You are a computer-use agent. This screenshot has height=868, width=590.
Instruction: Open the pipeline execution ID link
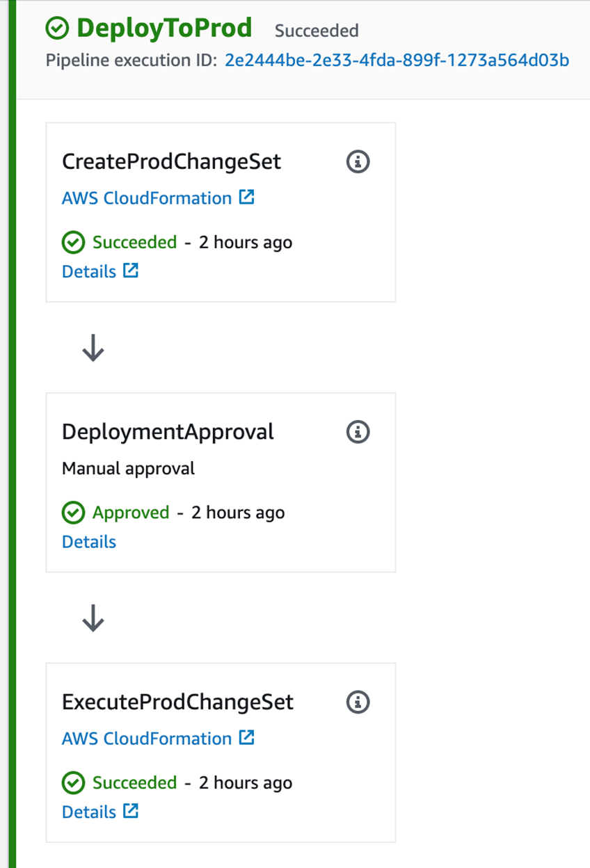(397, 61)
